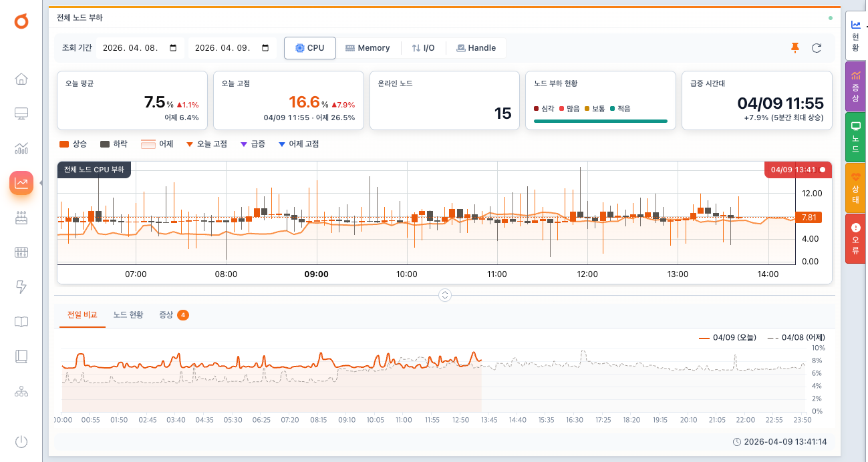The height and width of the screenshot is (462, 868).
Task: Switch to the Memory metric tab
Action: [368, 48]
